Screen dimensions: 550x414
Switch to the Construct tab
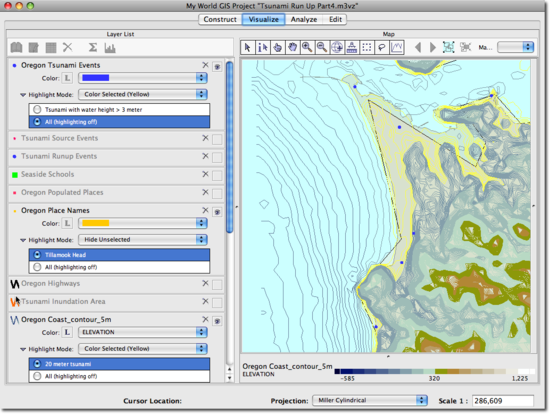pos(220,19)
